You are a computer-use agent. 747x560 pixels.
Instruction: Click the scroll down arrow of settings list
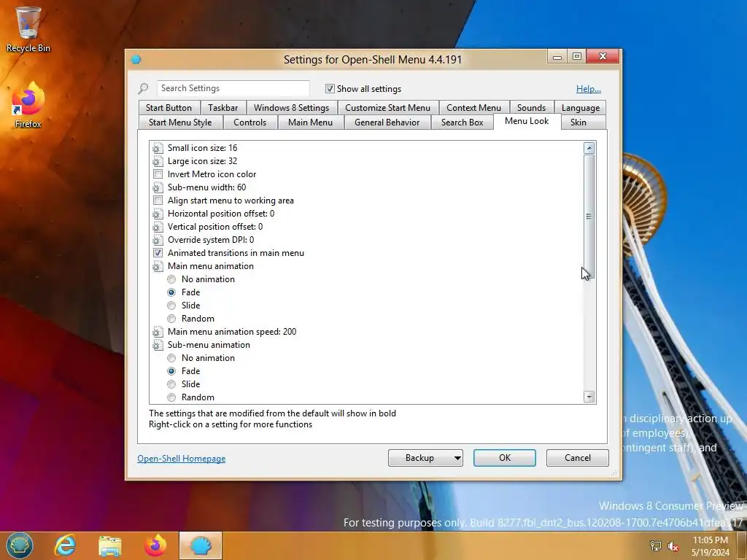[x=589, y=397]
